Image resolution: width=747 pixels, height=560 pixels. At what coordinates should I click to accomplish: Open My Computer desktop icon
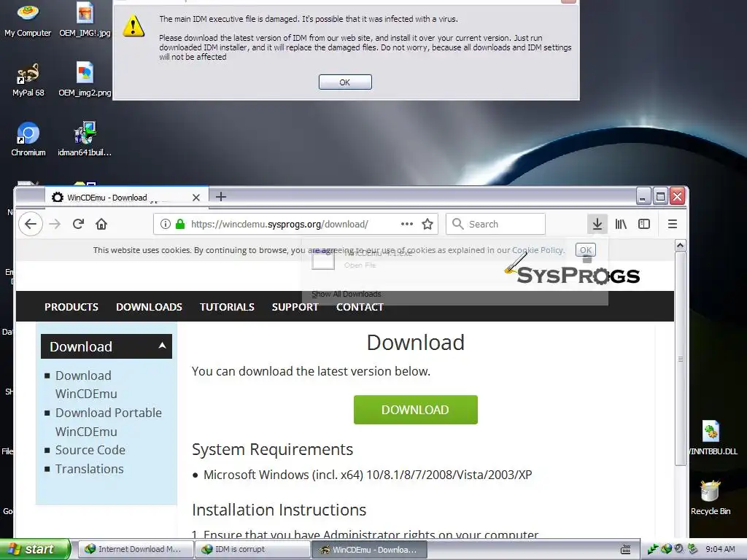[x=28, y=20]
